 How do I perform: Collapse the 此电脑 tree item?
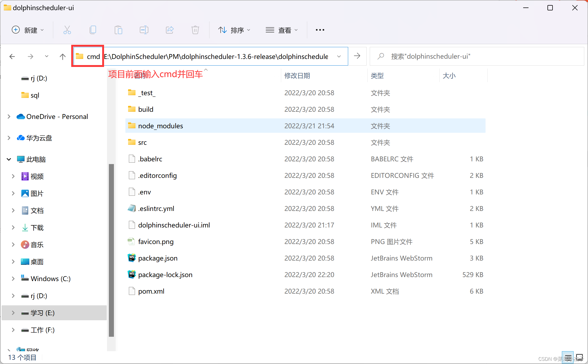click(9, 159)
